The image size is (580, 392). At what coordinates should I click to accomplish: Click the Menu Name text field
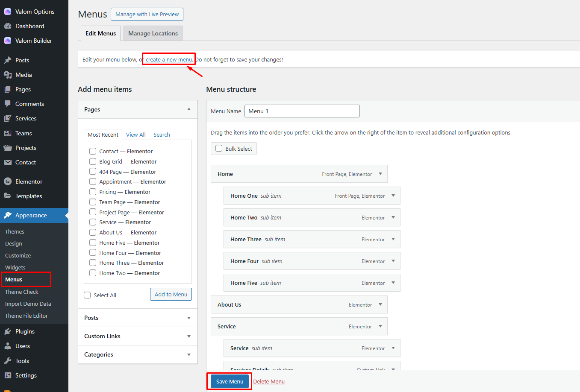pyautogui.click(x=302, y=111)
